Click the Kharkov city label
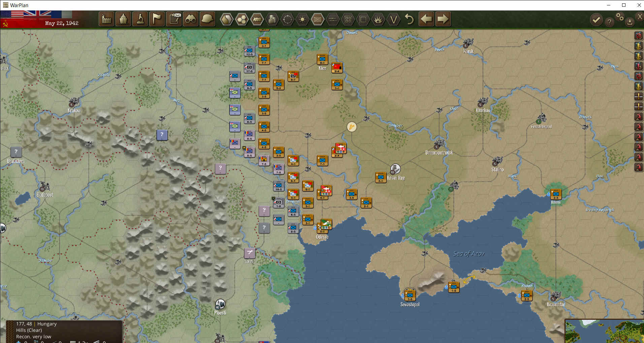 [x=483, y=110]
